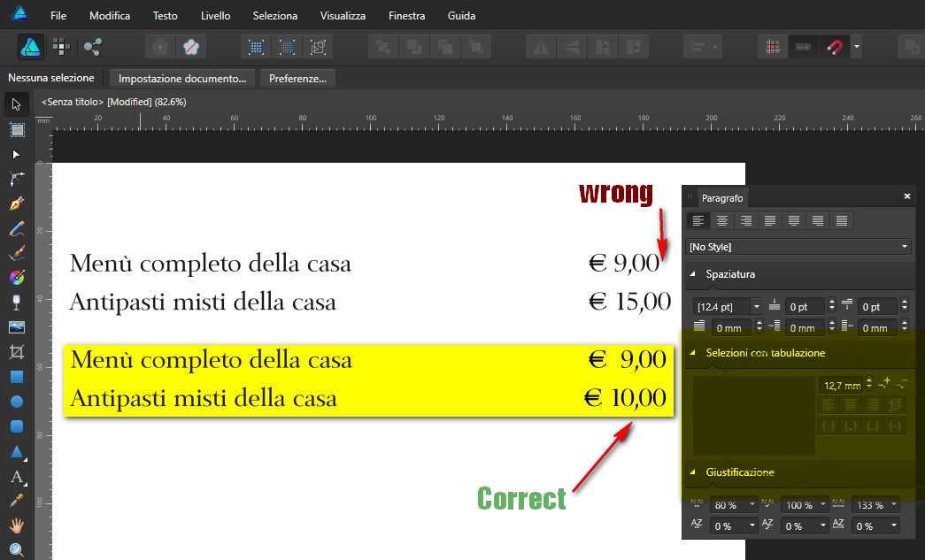Toggle the snapping magnet

coord(834,47)
